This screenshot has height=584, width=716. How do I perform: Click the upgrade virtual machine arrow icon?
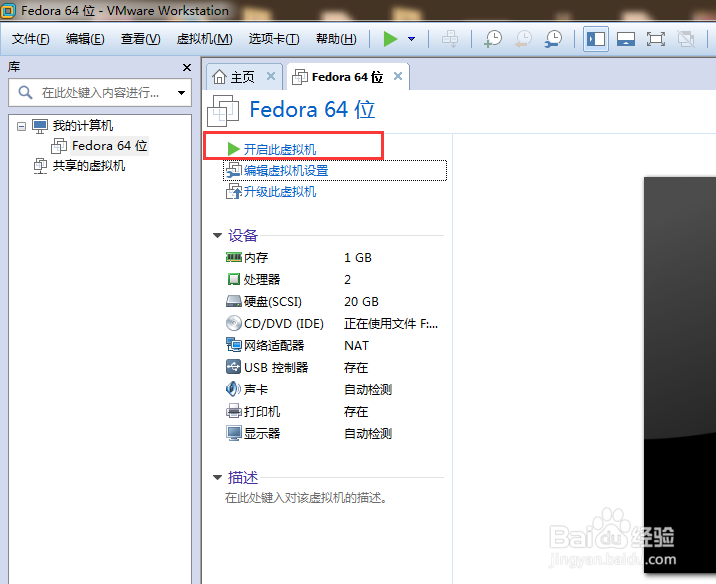point(234,192)
